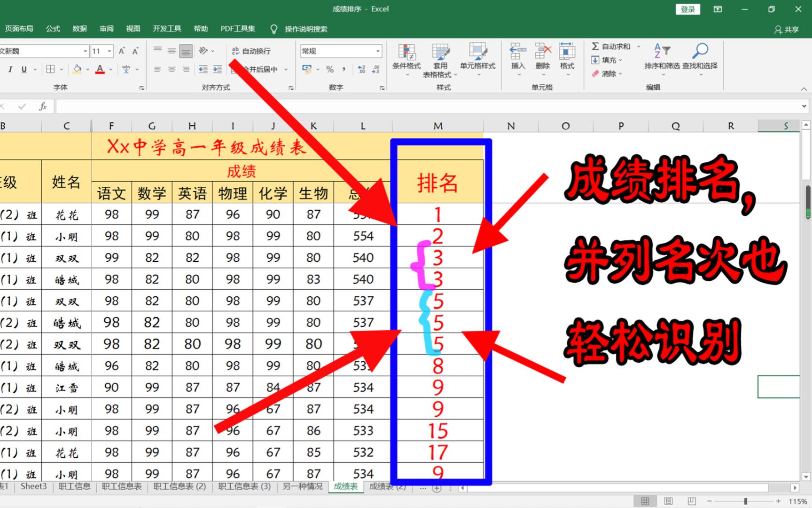
Task: Click Increase Decimal icon
Action: click(x=361, y=70)
